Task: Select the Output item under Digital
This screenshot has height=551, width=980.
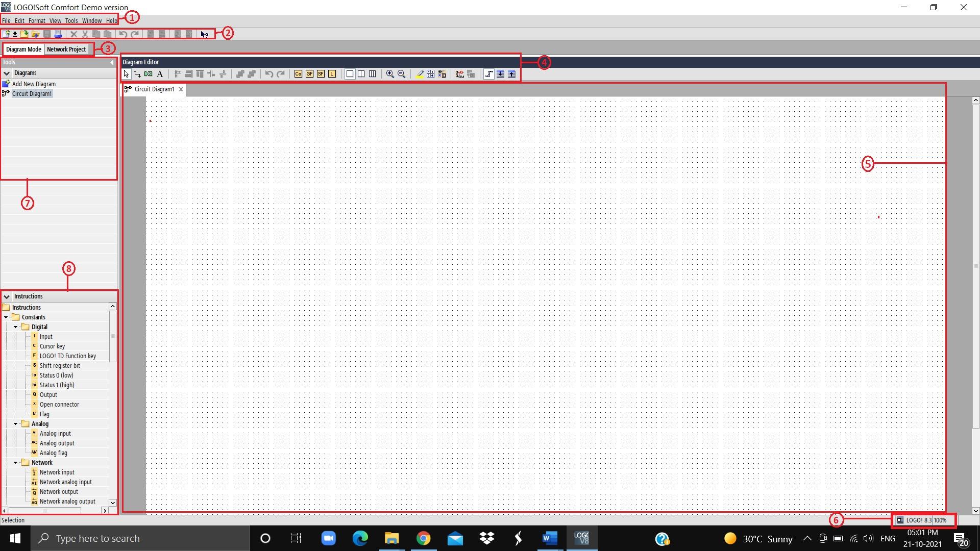Action: coord(48,394)
